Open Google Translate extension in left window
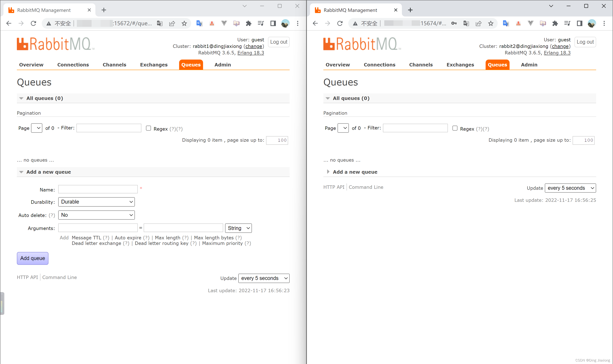The height and width of the screenshot is (364, 613). coord(199,23)
